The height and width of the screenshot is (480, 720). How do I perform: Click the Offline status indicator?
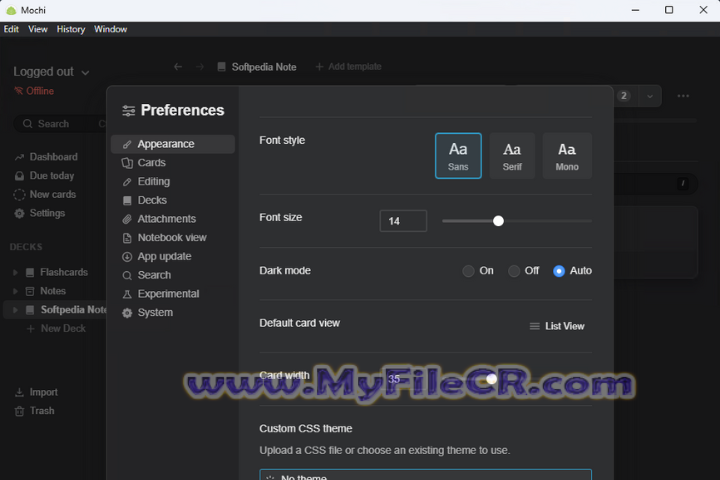click(x=34, y=91)
